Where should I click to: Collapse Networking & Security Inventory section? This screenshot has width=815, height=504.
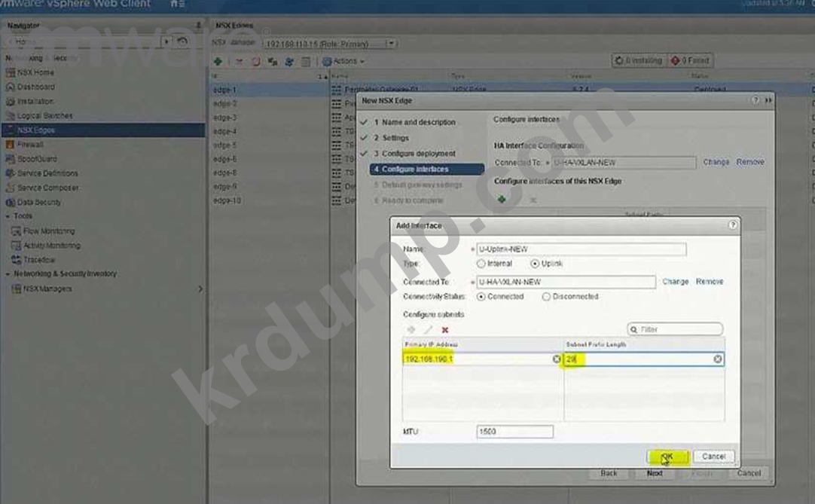point(8,273)
